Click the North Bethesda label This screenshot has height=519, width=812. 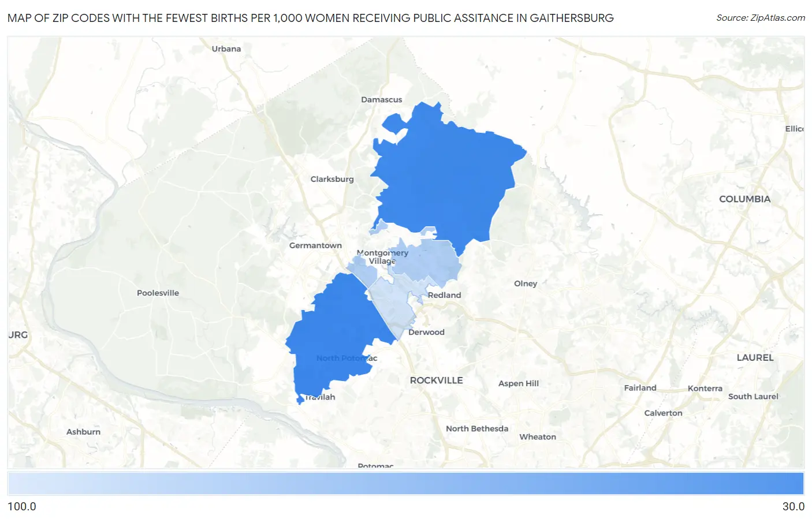pyautogui.click(x=477, y=428)
